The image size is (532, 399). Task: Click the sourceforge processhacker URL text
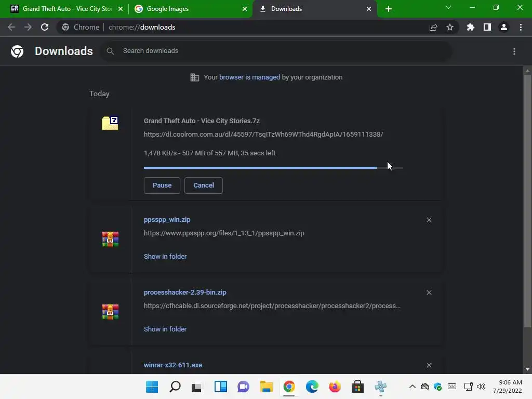tap(272, 305)
